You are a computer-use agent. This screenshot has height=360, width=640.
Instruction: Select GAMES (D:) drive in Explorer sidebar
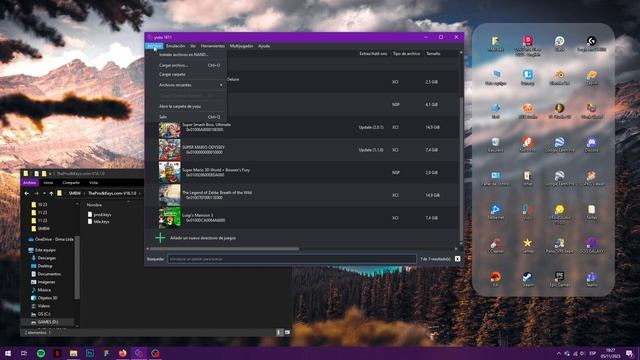(44, 322)
